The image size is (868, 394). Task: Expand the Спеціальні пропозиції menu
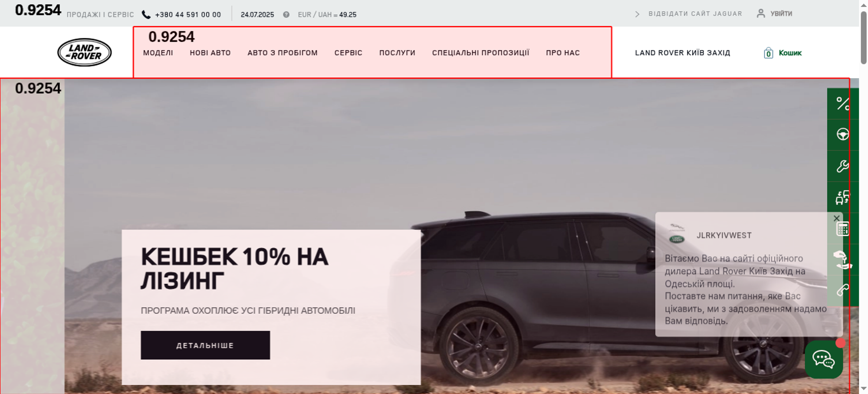[x=480, y=53]
